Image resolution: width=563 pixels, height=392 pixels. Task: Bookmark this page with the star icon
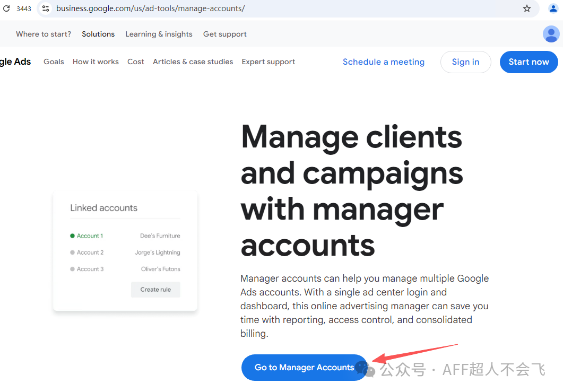tap(526, 8)
